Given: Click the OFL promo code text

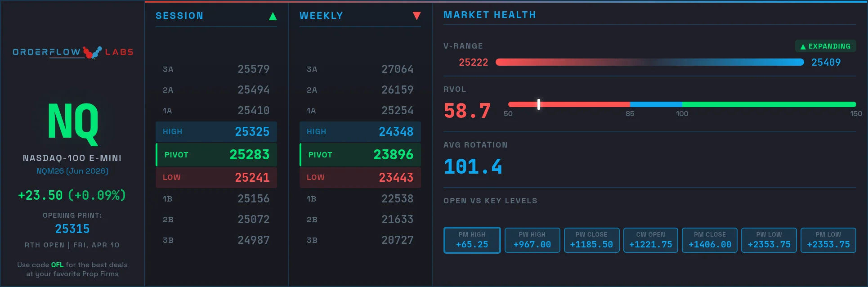Looking at the screenshot, I should pos(57,265).
